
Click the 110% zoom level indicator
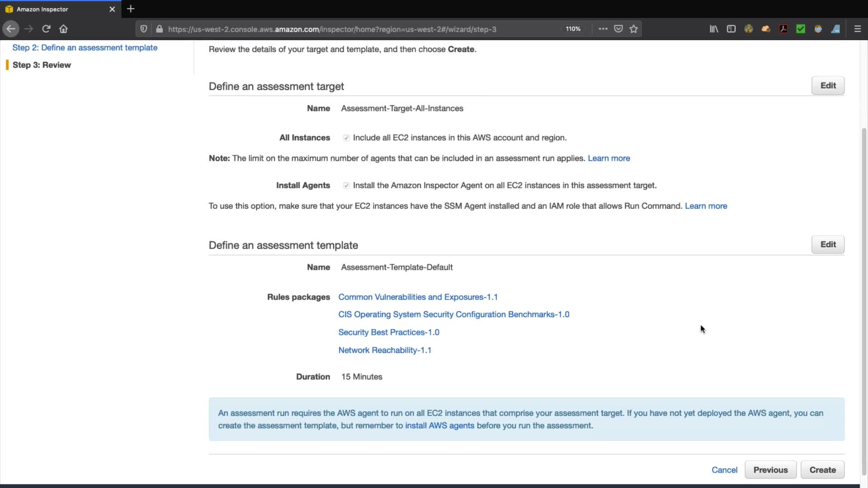573,29
